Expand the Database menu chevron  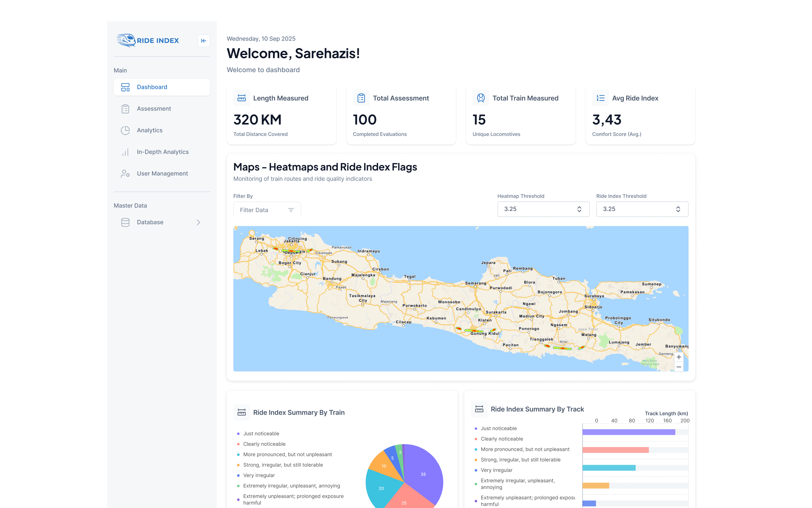coord(198,223)
